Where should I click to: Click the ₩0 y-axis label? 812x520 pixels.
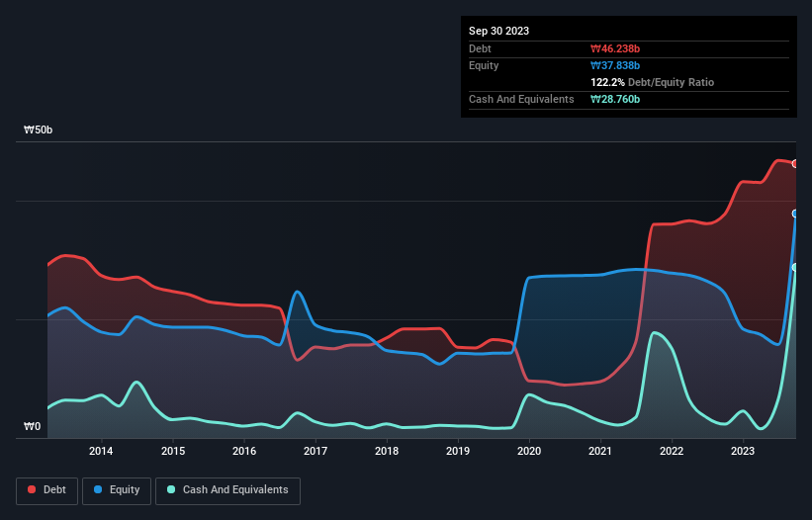(32, 426)
